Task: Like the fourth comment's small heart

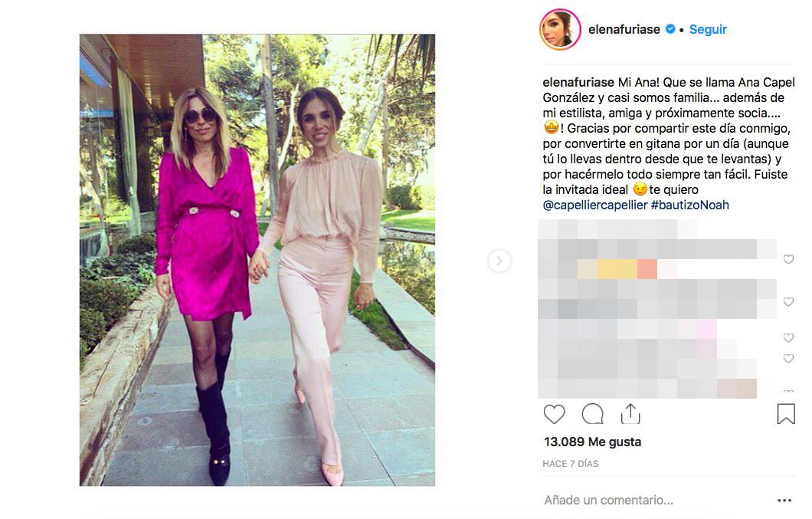Action: pos(788,359)
